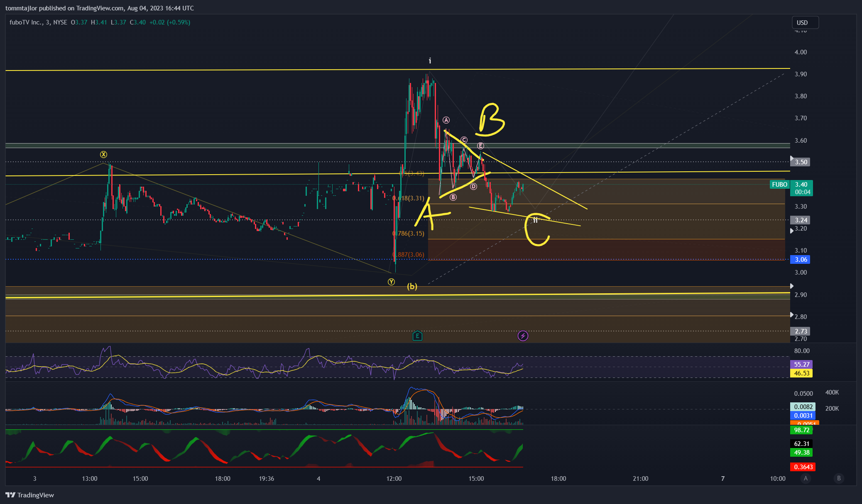Click the 00:04 bar countdown timer
The height and width of the screenshot is (504, 862).
(802, 192)
